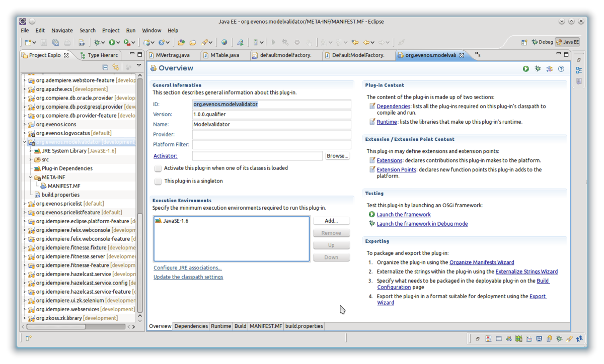This screenshot has height=364, width=604.
Task: Open the web browser globe icon
Action: tap(224, 43)
